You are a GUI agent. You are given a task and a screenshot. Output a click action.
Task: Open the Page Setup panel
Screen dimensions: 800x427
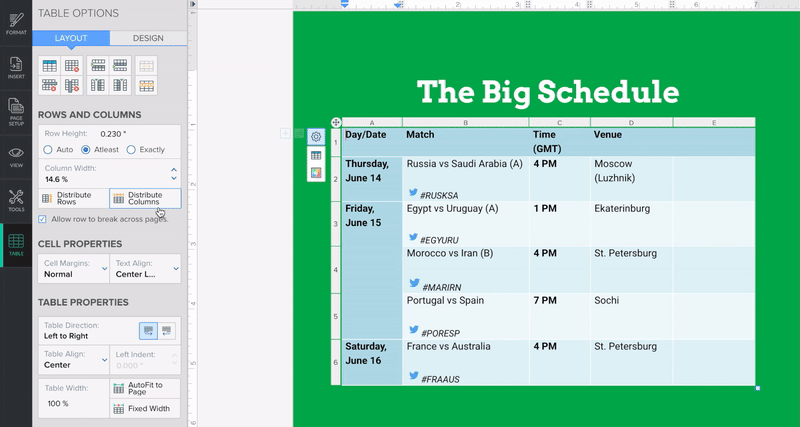click(16, 110)
